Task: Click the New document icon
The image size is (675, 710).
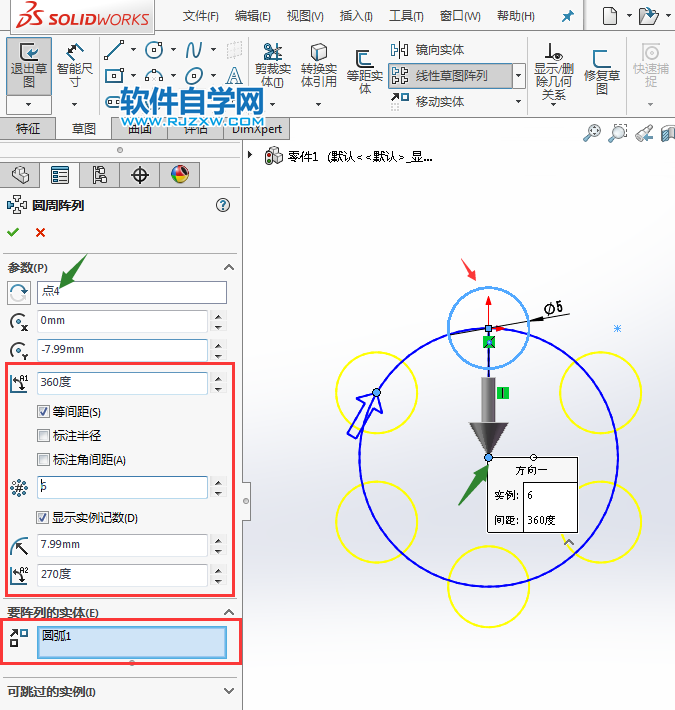Action: (x=610, y=16)
